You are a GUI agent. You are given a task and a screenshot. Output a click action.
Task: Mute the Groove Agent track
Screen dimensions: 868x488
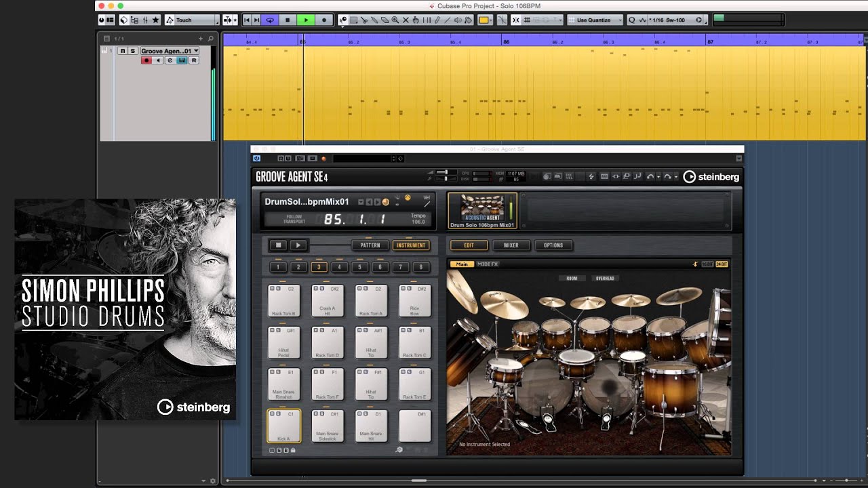[x=123, y=51]
